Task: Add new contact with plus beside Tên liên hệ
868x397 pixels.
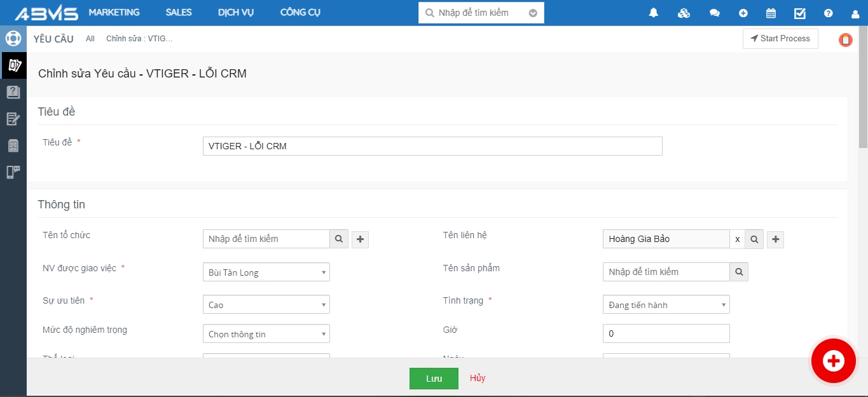Action: (775, 239)
